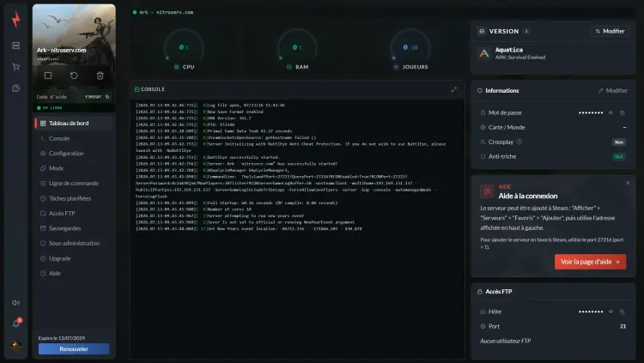Click the EN LIGNE status indicator
The width and height of the screenshot is (644, 363).
(50, 108)
